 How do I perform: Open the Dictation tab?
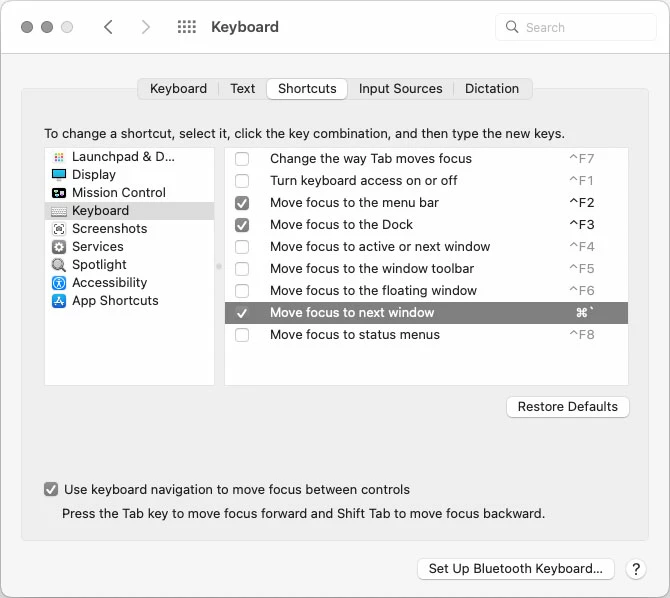[491, 89]
